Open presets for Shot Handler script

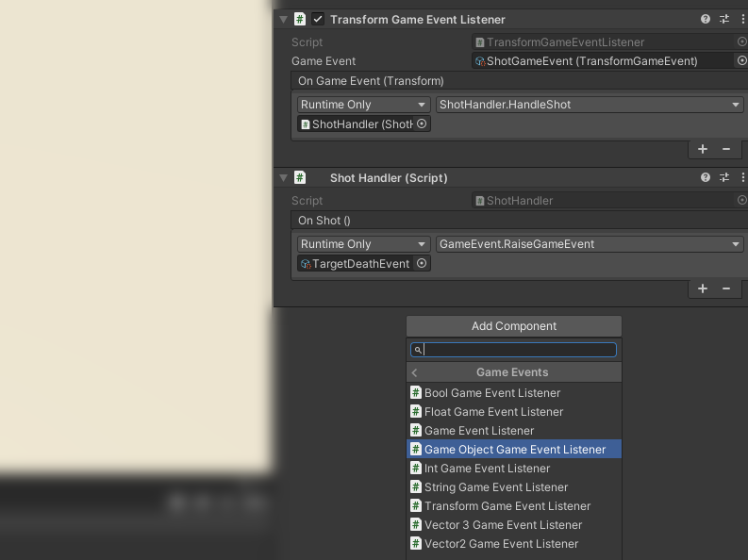724,178
